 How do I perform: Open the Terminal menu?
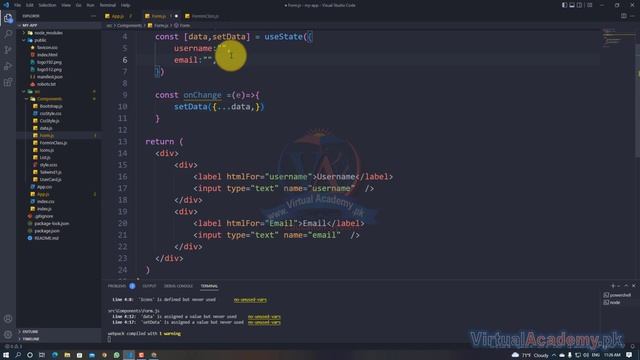tap(108, 5)
